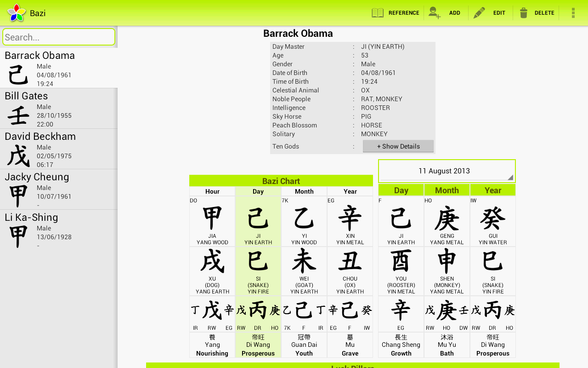Click the Year pillar hidden stems row
588x368 pixels.
tap(350, 314)
